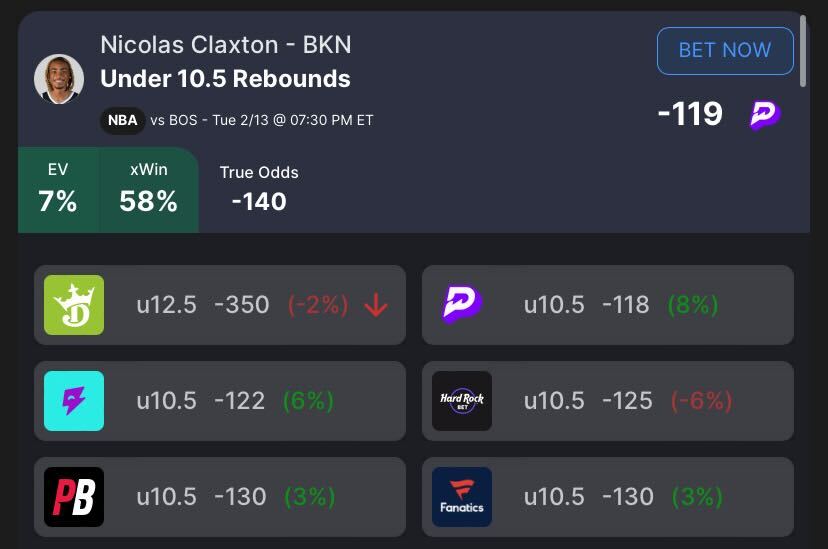The image size is (828, 549).
Task: Click the DraftKings sportsbook logo
Action: pyautogui.click(x=74, y=305)
